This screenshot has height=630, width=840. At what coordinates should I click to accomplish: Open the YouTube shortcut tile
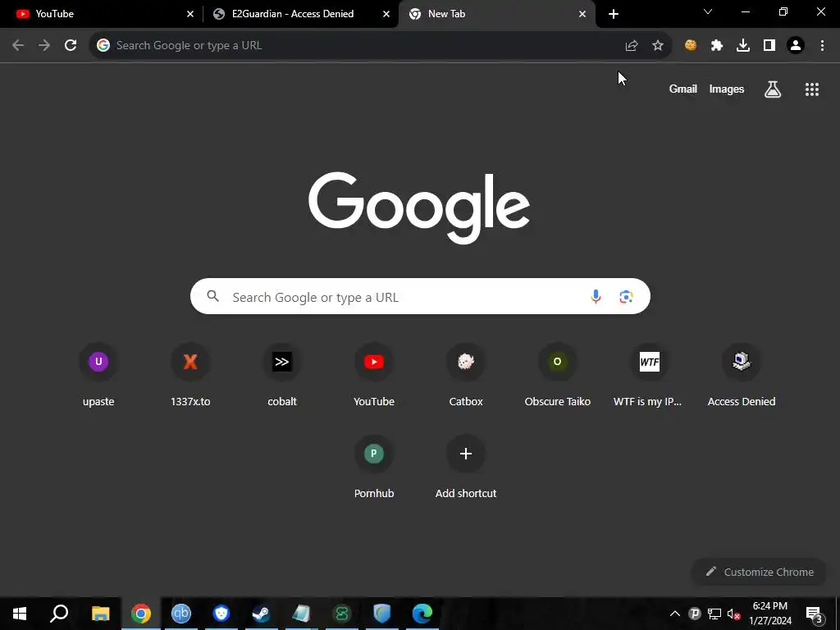click(374, 375)
